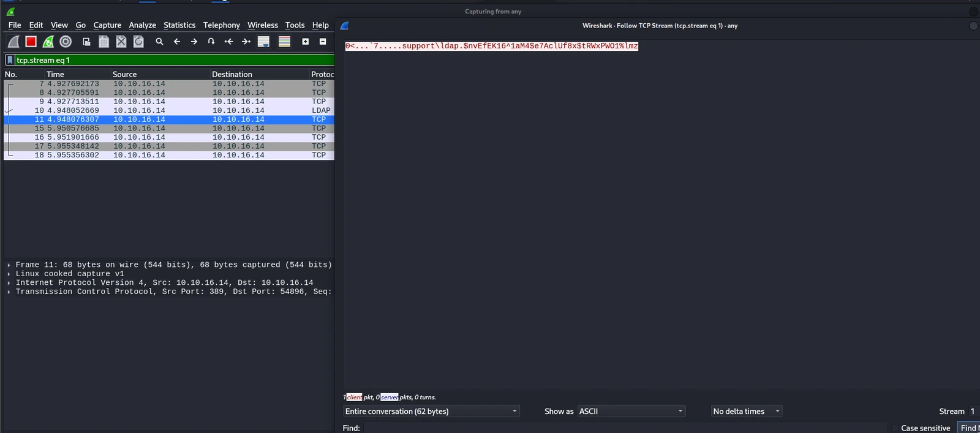The height and width of the screenshot is (433, 980).
Task: Select packet 17 at time 5.955348142
Action: (169, 146)
